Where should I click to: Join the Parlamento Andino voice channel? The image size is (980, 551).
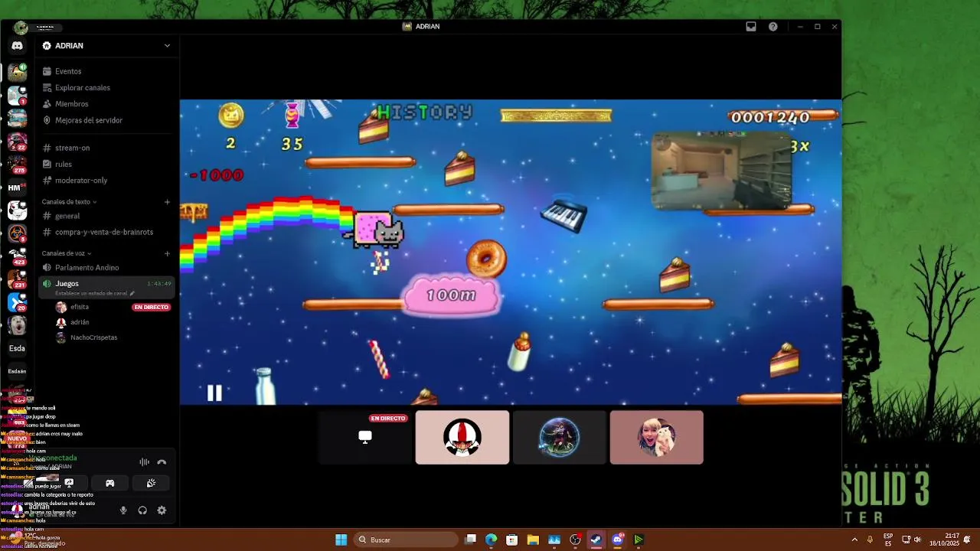tap(108, 268)
